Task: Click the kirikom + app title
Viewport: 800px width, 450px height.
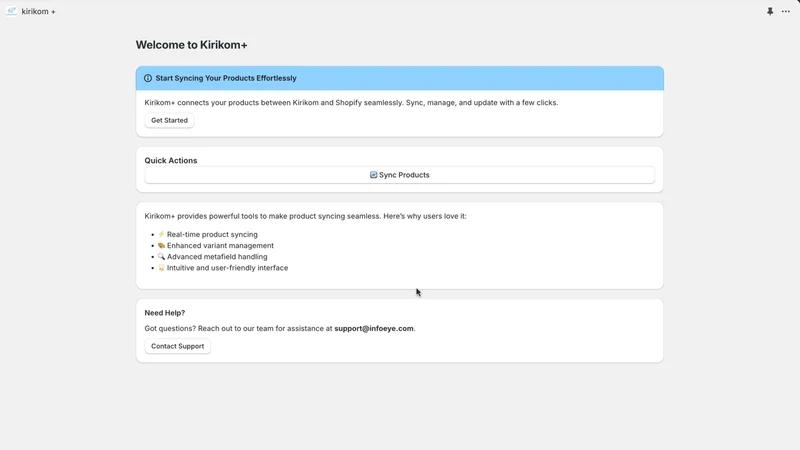Action: 38,11
